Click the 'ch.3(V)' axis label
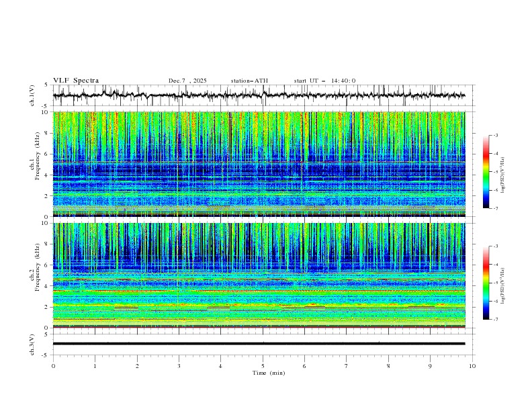The width and height of the screenshot is (532, 411). [x=32, y=345]
